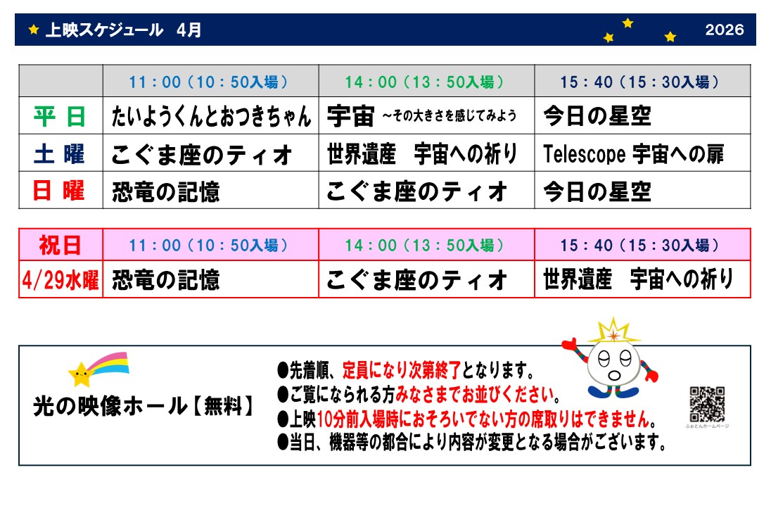
Task: Select the 平日 row label
Action: click(x=60, y=115)
